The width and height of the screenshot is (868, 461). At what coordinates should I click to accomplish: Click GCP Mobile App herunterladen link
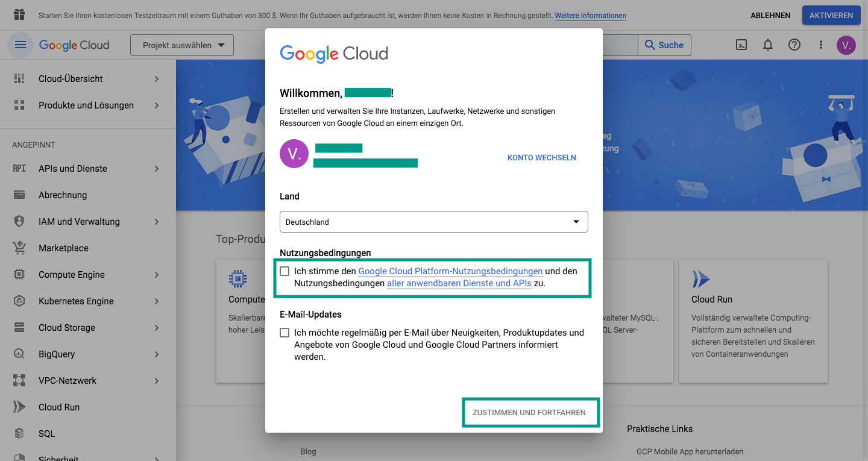pos(690,451)
